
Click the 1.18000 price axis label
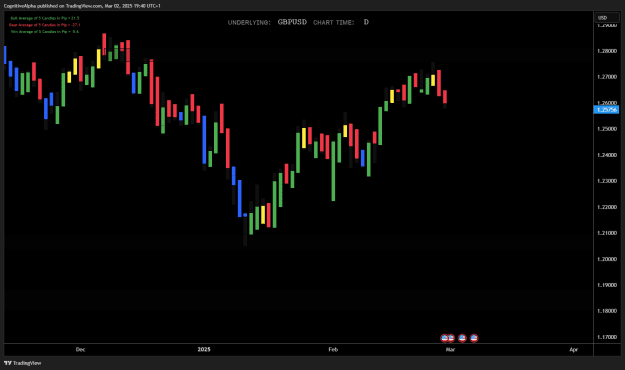tap(607, 311)
